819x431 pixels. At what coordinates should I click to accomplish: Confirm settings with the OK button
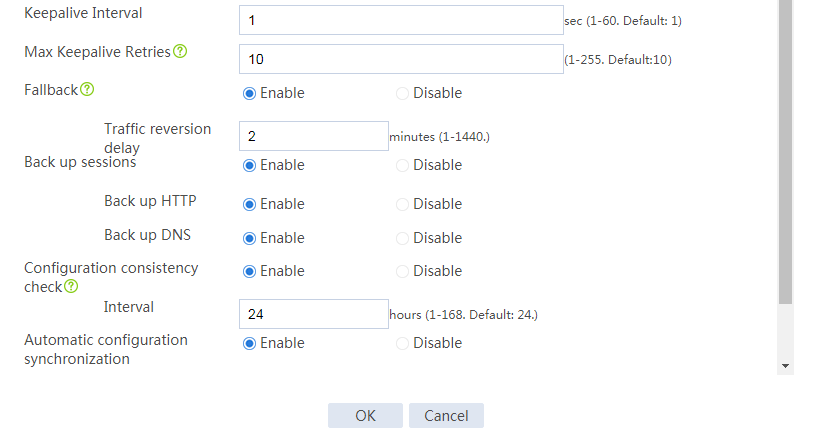click(365, 415)
